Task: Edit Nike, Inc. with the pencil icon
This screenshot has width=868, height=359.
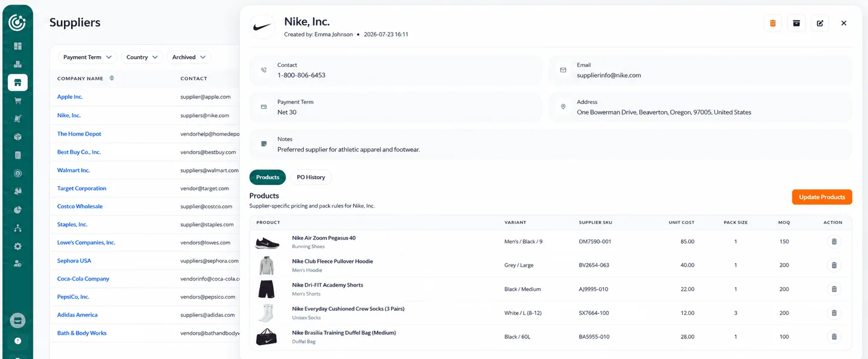Action: 820,23
